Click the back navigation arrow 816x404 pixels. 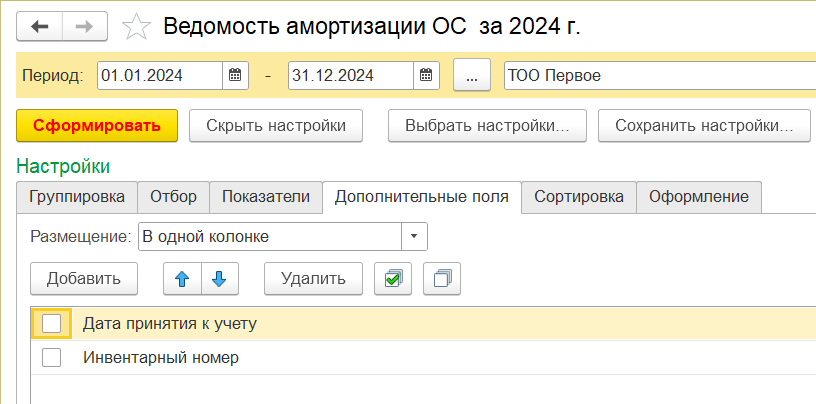[41, 26]
